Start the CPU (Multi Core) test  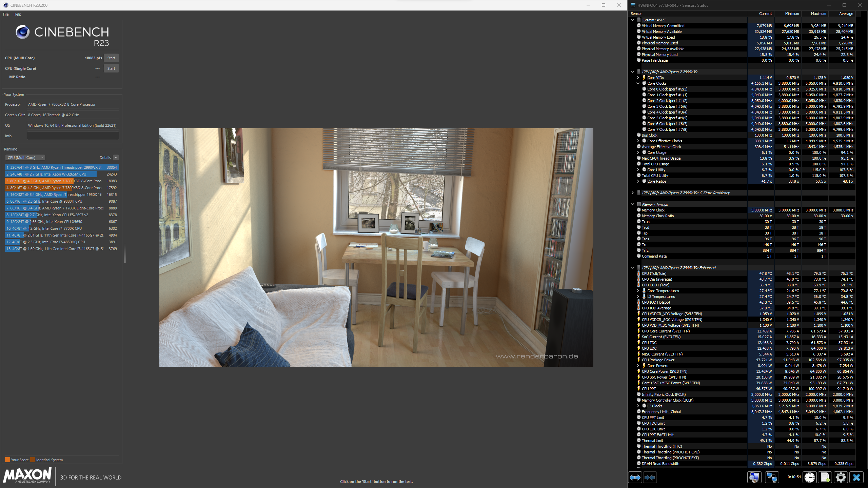click(x=111, y=58)
